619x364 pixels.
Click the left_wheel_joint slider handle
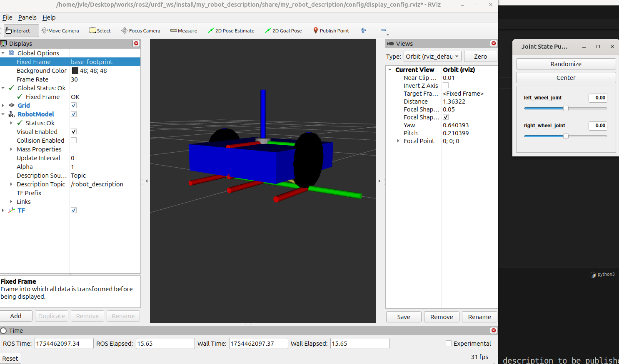pos(566,109)
